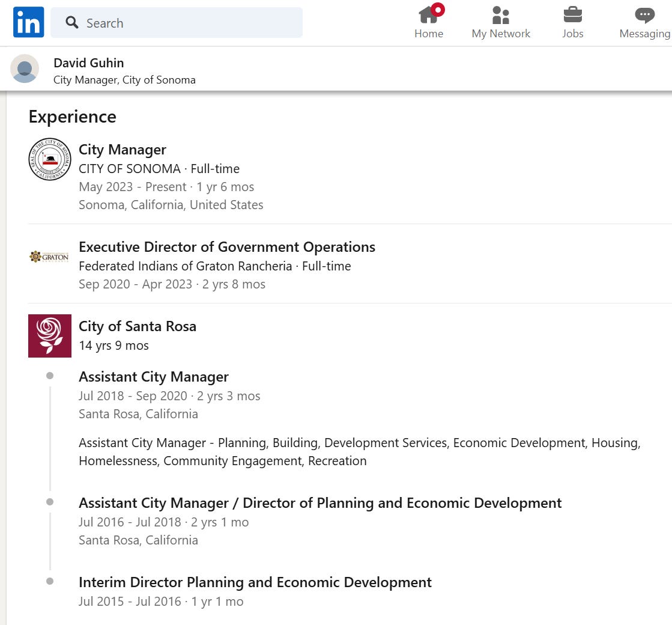Click 'Jul 2018 - Sep 2020 · 2 yrs 3 mos'
672x625 pixels.
(x=169, y=396)
